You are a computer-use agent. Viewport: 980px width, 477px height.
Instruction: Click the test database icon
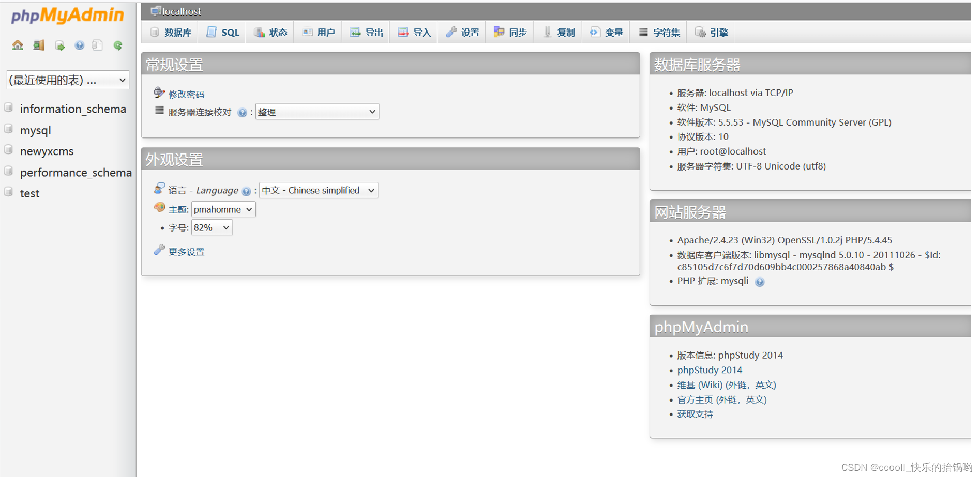pyautogui.click(x=8, y=192)
